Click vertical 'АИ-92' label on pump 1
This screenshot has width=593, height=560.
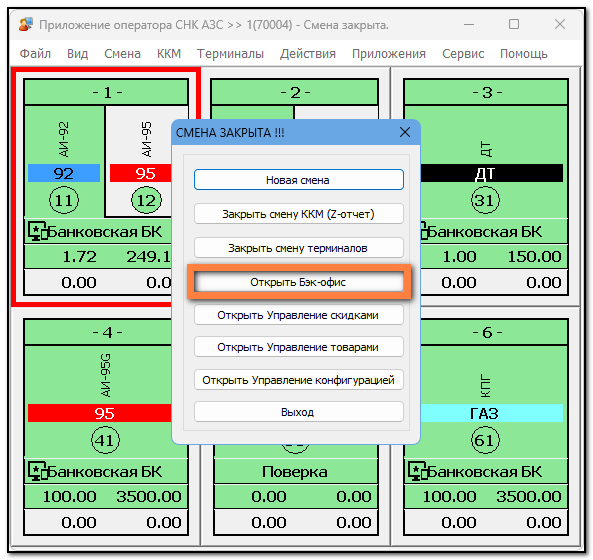point(64,139)
